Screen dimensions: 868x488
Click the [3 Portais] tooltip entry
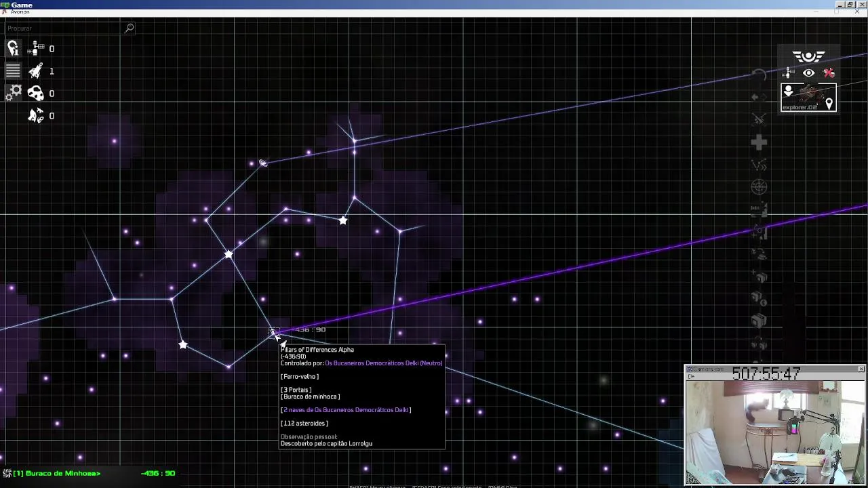(296, 390)
